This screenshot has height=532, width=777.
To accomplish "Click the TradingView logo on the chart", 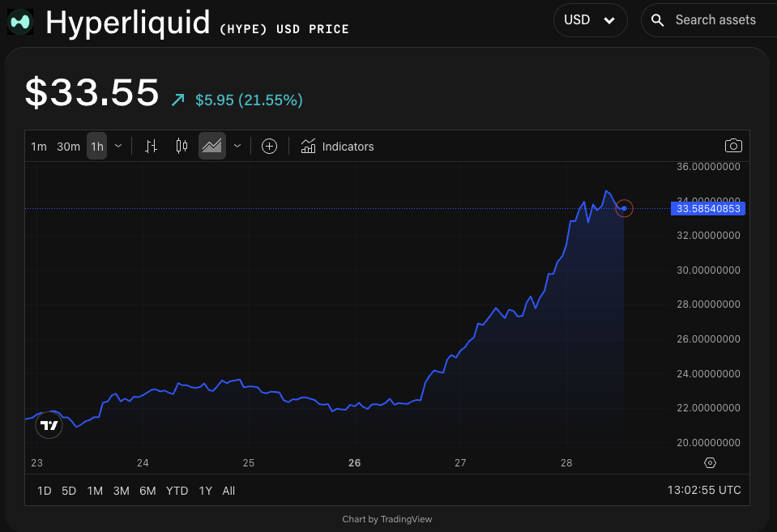I will [49, 425].
